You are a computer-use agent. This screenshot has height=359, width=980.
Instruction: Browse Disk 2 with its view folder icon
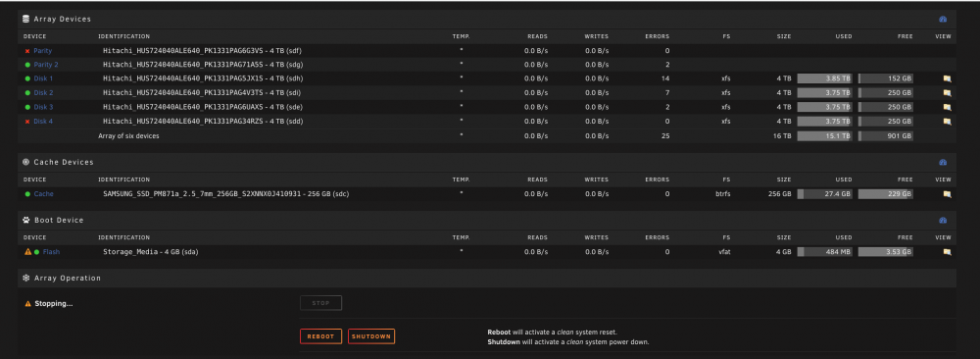[947, 92]
